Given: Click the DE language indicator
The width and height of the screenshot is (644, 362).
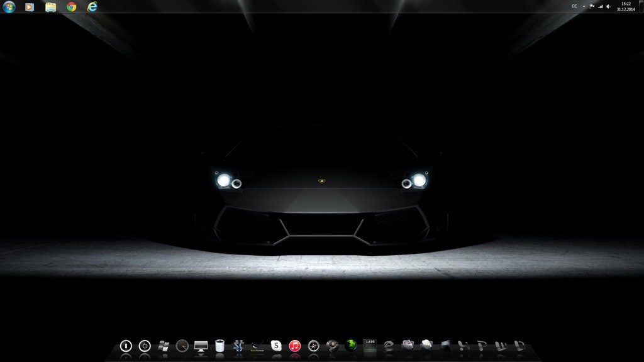Looking at the screenshot, I should coord(574,6).
